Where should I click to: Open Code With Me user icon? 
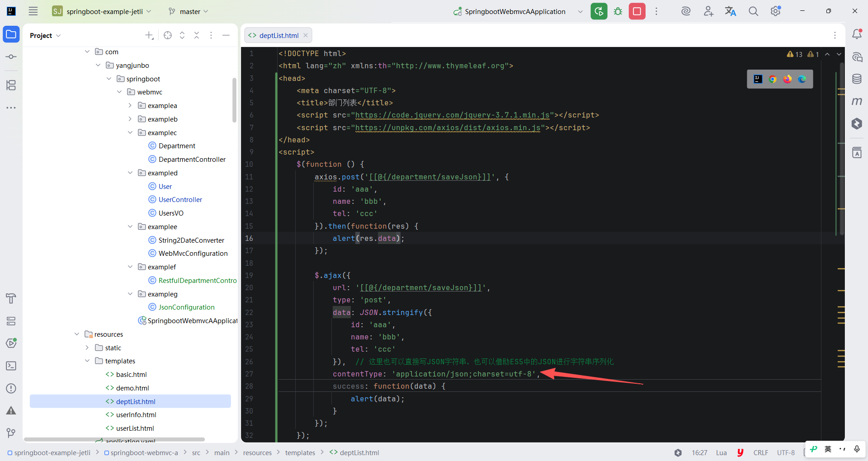[708, 11]
